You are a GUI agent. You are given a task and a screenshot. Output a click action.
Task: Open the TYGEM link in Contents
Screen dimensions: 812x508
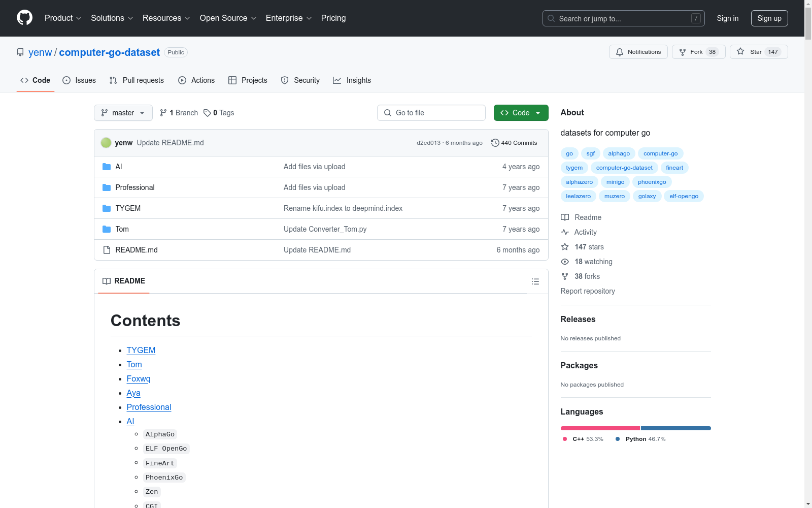click(x=141, y=351)
